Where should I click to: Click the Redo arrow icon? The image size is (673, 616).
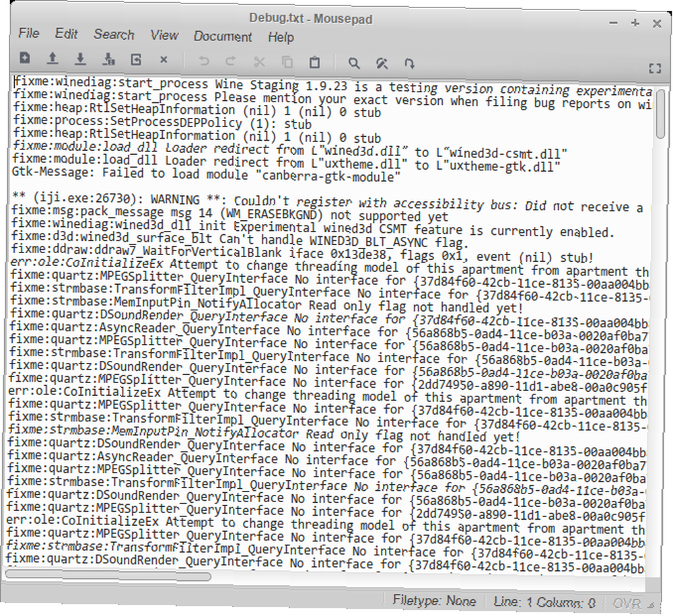coord(230,61)
